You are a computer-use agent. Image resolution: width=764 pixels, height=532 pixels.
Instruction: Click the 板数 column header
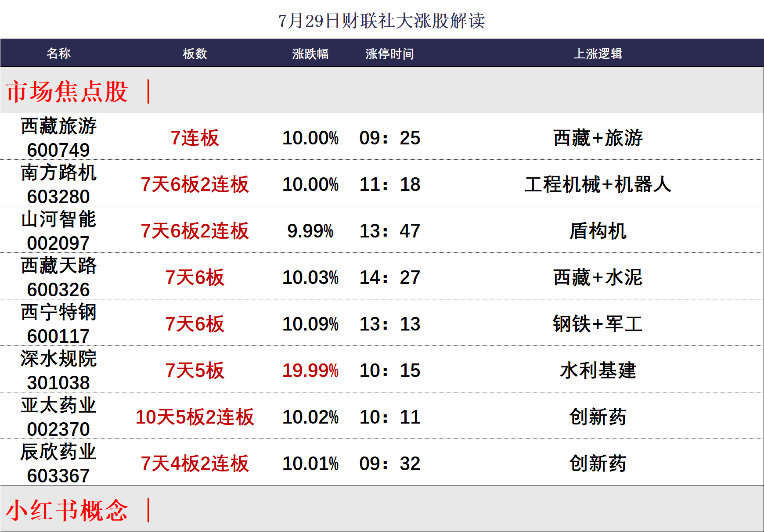click(x=195, y=54)
